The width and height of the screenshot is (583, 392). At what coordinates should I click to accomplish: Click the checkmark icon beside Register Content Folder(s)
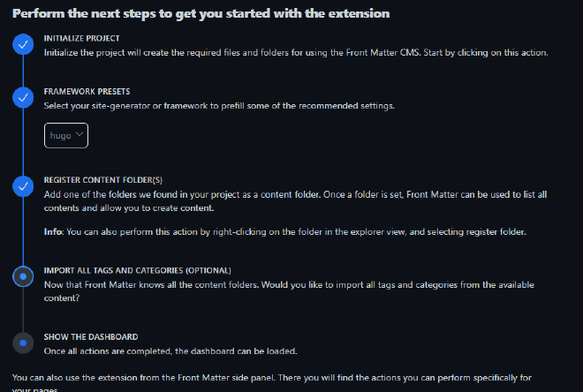(x=24, y=185)
